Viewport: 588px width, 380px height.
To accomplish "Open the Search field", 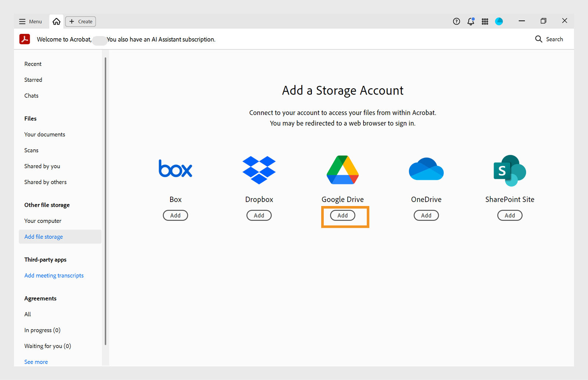I will click(549, 39).
